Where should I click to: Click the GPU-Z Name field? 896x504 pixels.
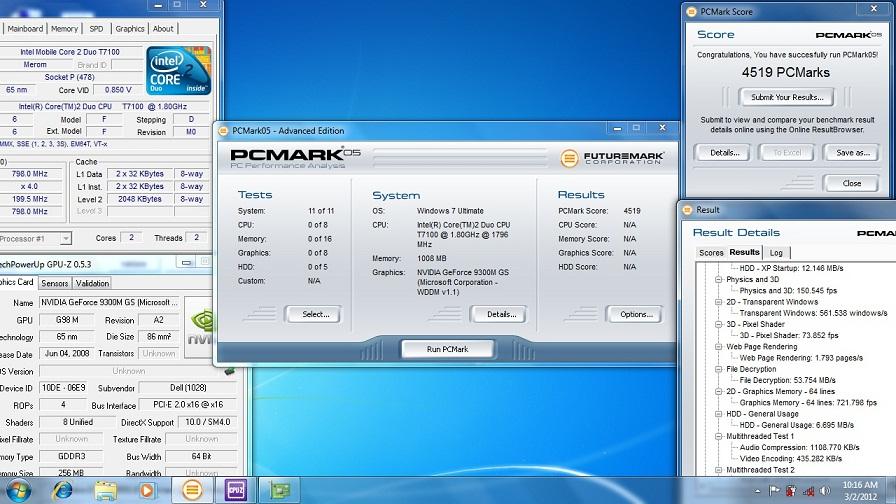[x=110, y=302]
